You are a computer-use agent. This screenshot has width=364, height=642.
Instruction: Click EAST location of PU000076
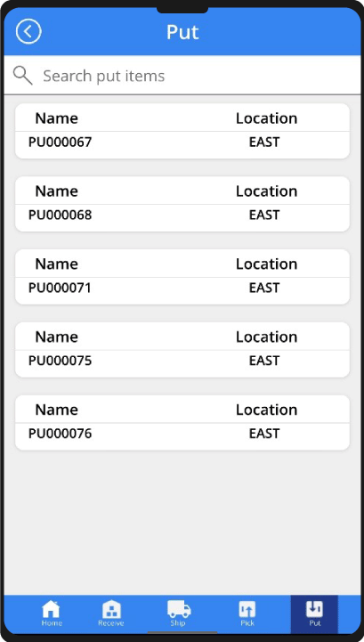click(x=264, y=434)
